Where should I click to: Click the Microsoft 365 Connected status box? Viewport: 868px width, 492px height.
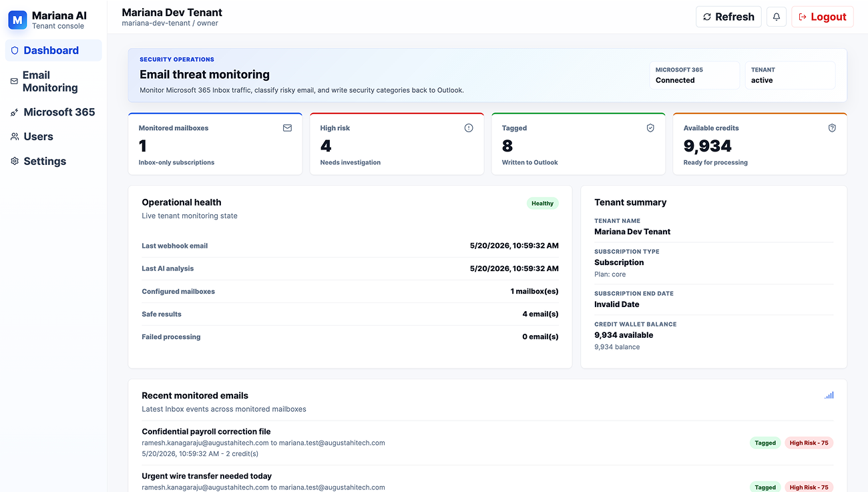[x=694, y=75]
